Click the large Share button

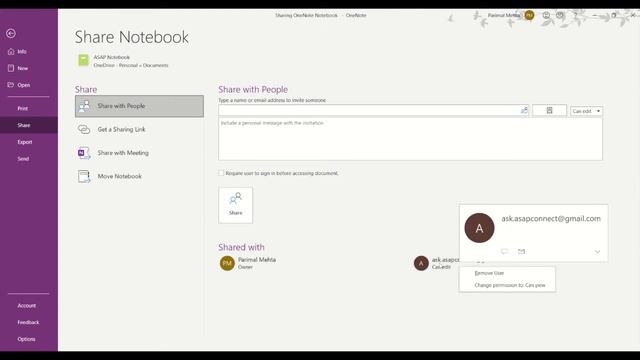[x=236, y=205]
